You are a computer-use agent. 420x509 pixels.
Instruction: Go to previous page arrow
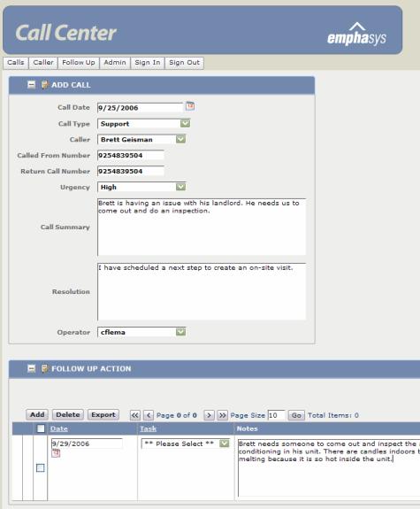(x=149, y=415)
